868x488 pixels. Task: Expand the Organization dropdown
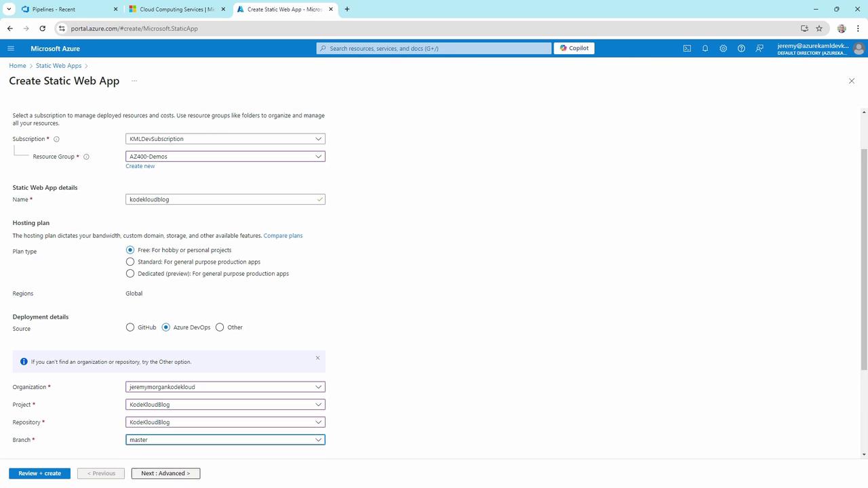[x=225, y=387]
